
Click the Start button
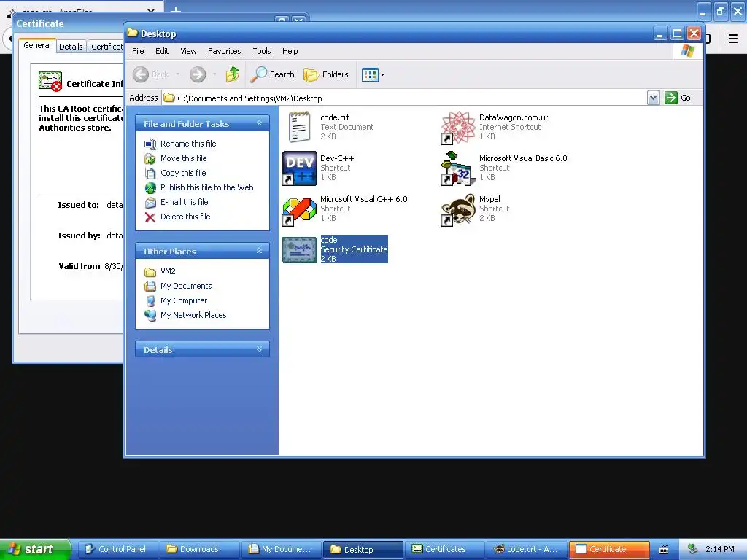(x=34, y=549)
